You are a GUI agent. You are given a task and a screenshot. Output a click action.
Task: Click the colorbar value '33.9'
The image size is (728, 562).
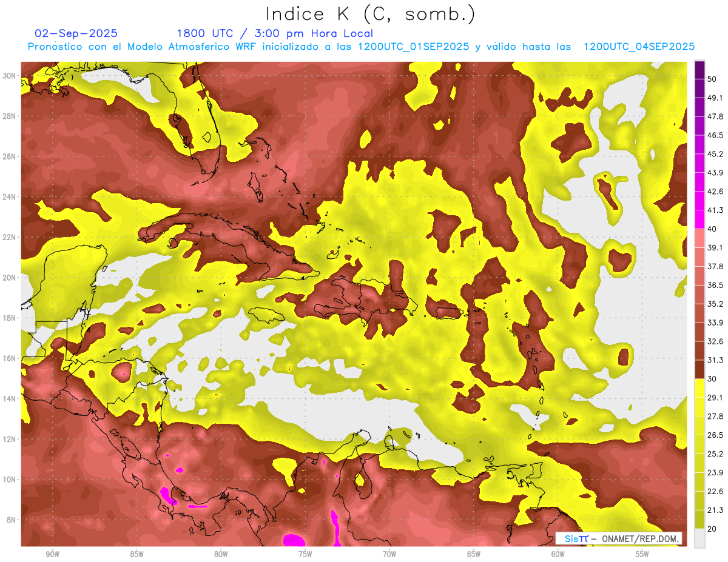tap(715, 323)
